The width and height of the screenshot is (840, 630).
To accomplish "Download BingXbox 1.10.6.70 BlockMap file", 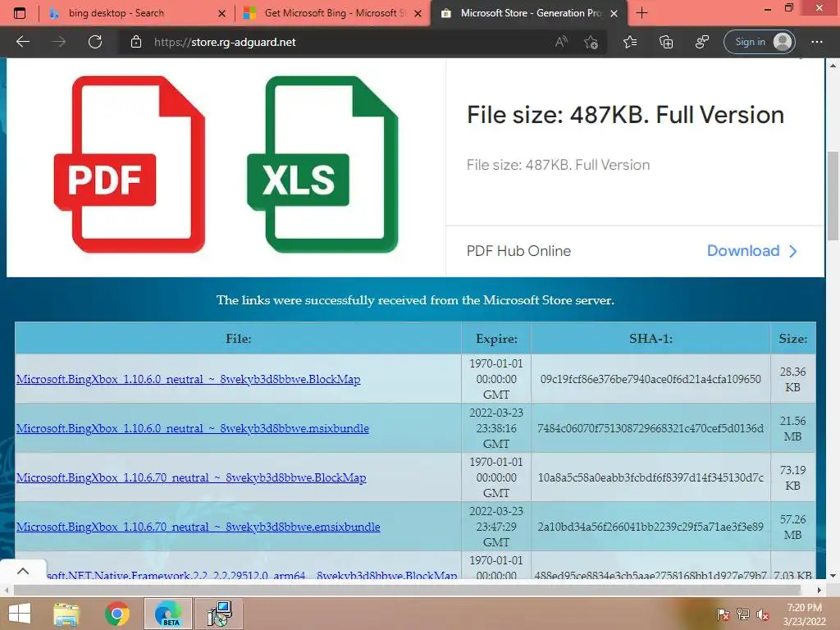I will click(x=191, y=477).
